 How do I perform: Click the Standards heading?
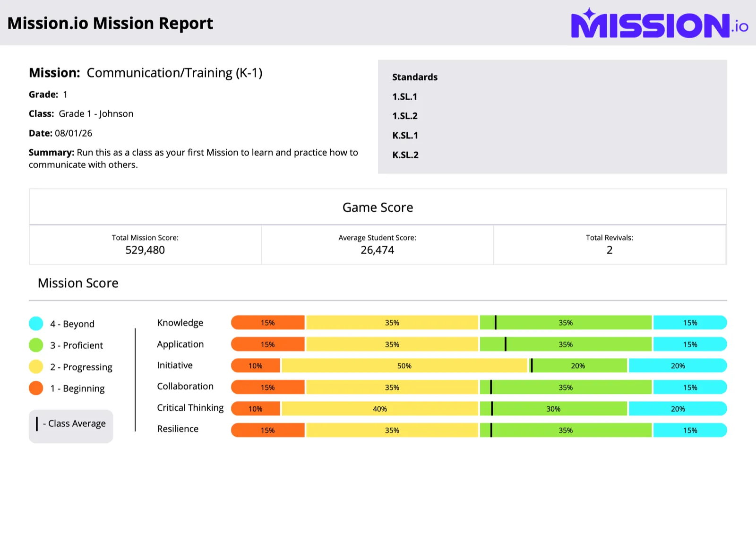coord(415,77)
